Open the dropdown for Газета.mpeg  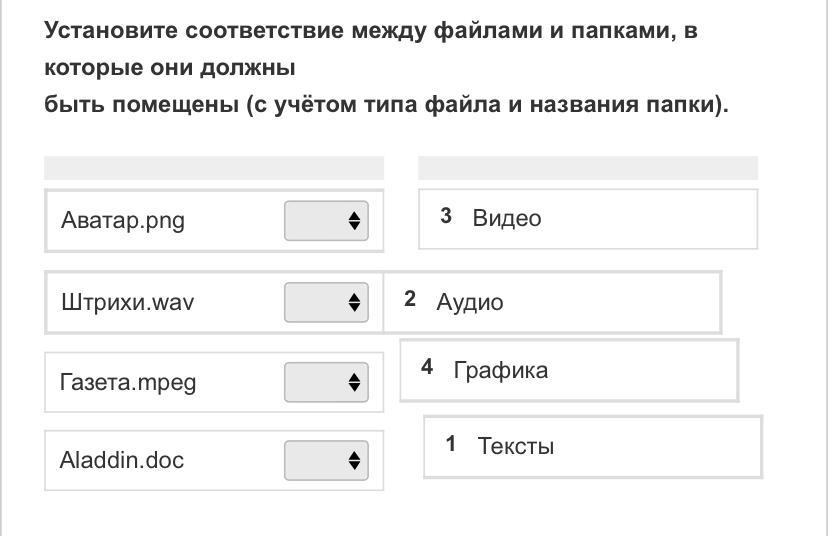click(x=326, y=382)
